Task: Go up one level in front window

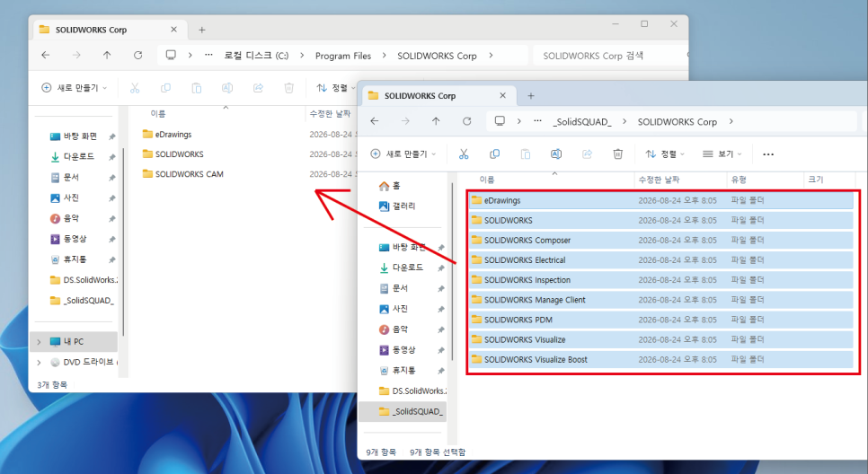Action: (436, 121)
